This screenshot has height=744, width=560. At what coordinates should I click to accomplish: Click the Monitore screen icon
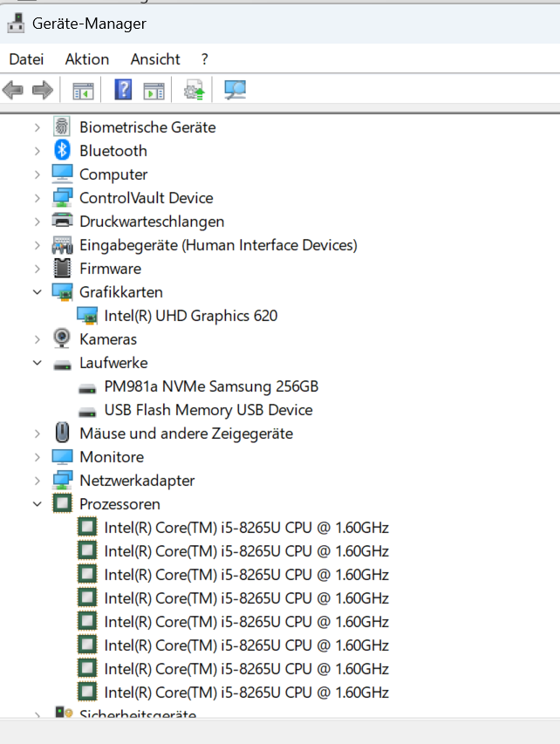point(62,457)
